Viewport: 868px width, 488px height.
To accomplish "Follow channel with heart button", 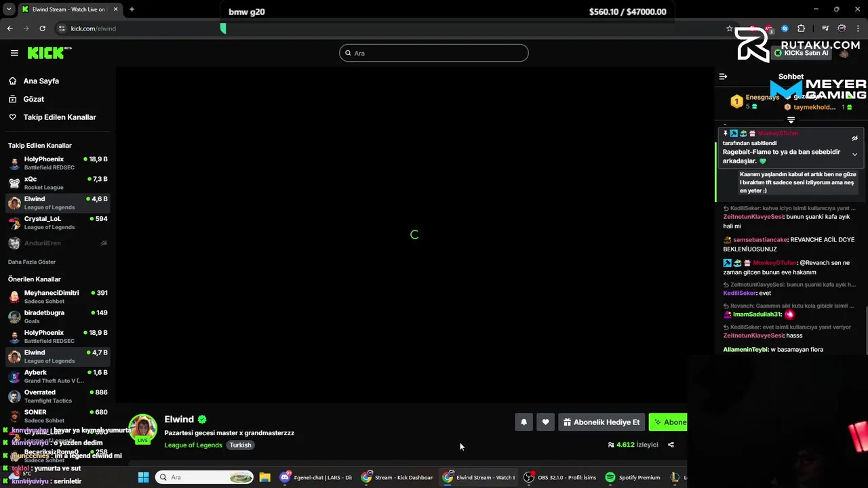I will [x=545, y=422].
